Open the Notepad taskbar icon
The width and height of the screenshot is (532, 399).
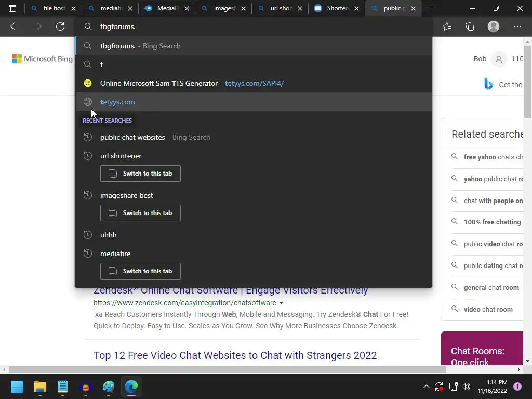63,387
